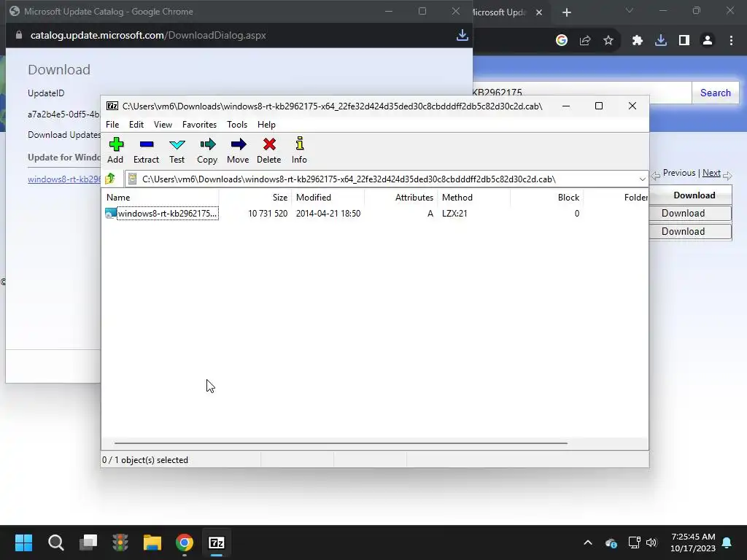Click the second Download button in catalog
Viewport: 747px width, 560px height.
690,231
